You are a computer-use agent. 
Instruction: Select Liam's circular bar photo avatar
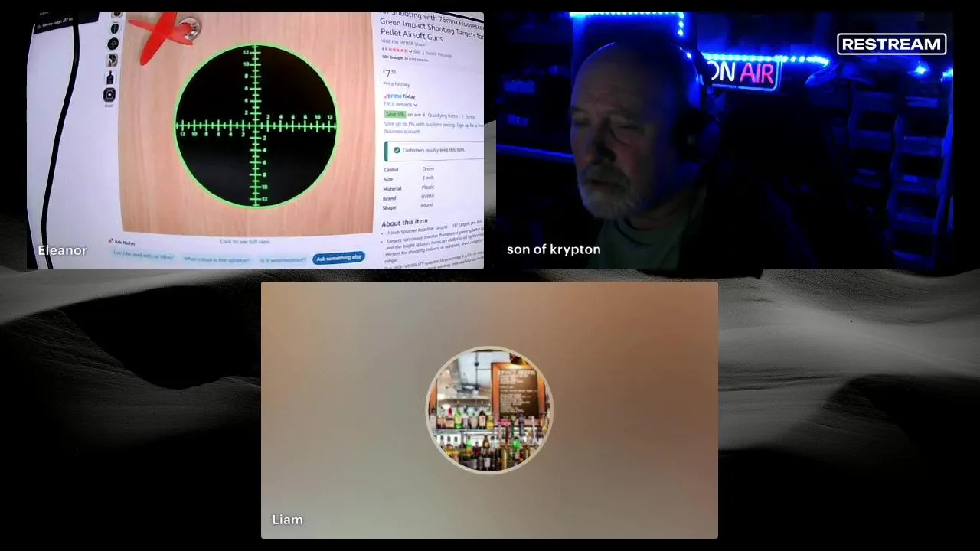click(x=489, y=410)
